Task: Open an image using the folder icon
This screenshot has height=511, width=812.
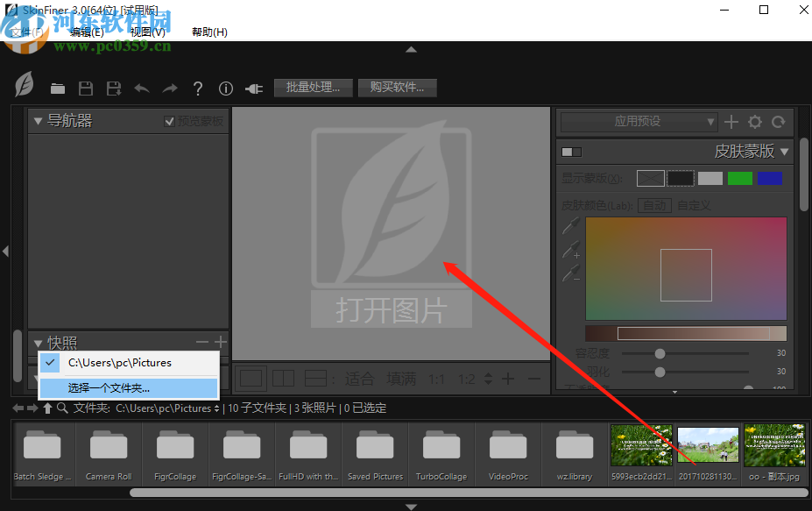Action: pos(58,88)
